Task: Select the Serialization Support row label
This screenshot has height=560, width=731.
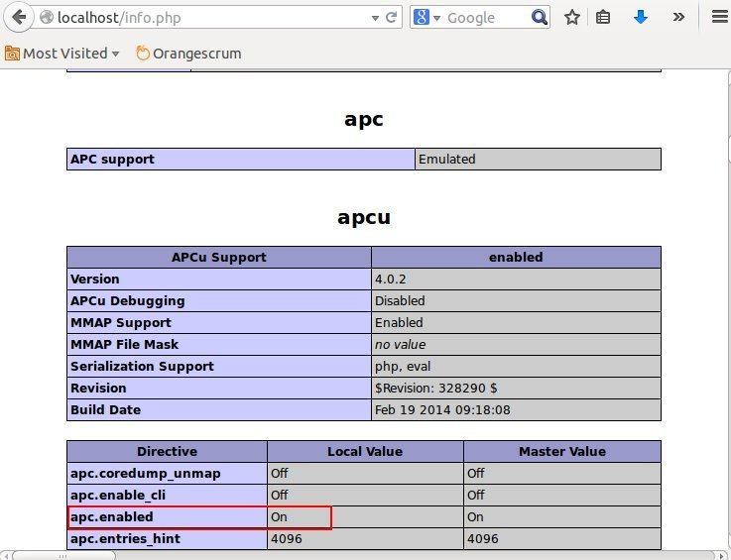Action: click(x=219, y=367)
